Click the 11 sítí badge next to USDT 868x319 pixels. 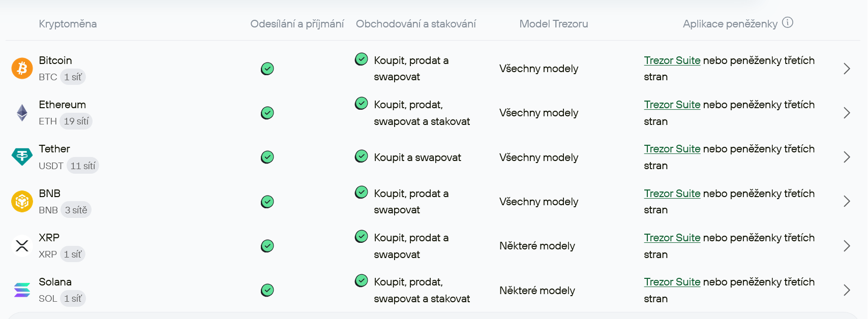[82, 165]
